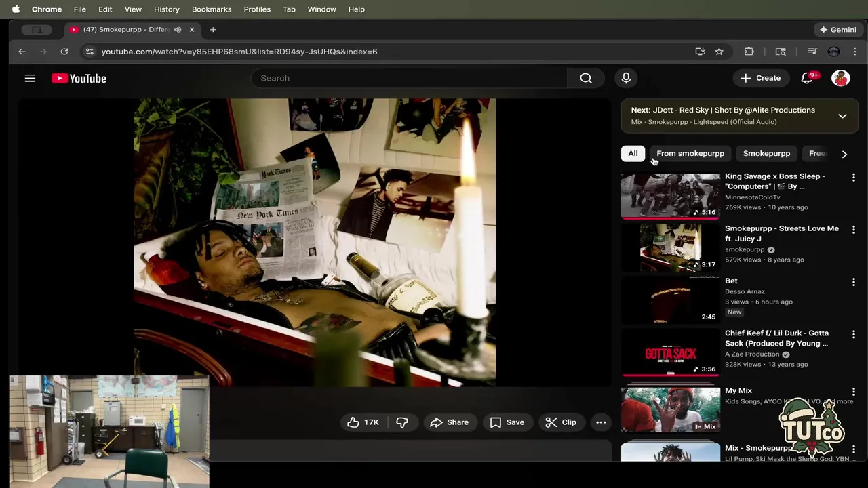The width and height of the screenshot is (868, 488).
Task: Click the search magnifier button
Action: click(x=586, y=78)
